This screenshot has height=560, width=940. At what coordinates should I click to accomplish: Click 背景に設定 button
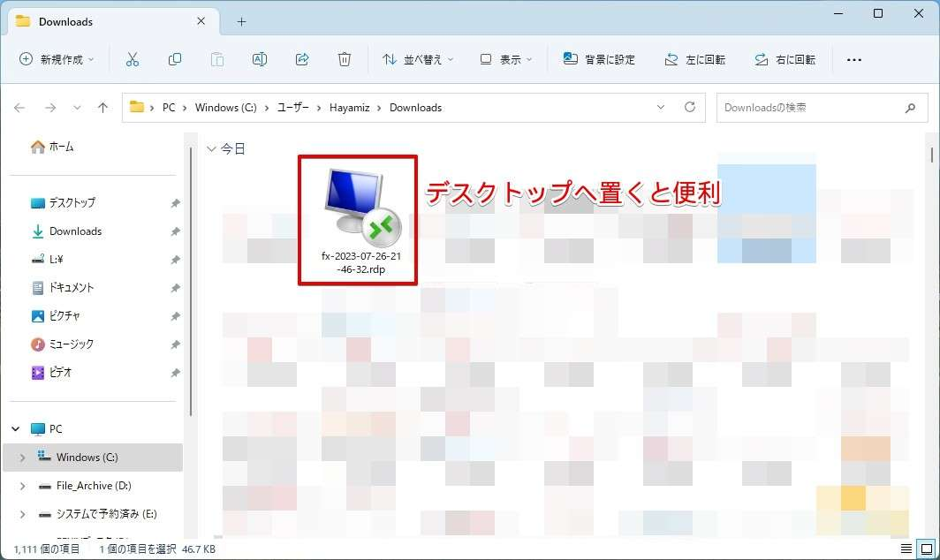click(x=599, y=59)
